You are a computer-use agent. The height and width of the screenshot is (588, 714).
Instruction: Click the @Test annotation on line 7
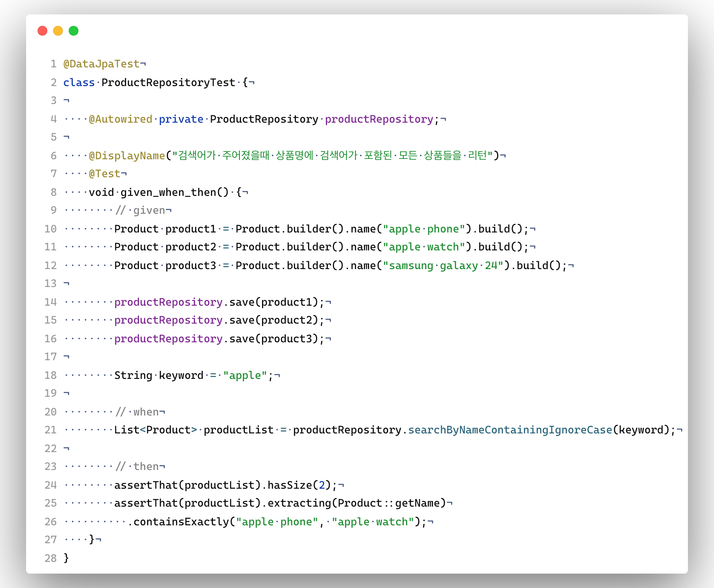(x=105, y=174)
